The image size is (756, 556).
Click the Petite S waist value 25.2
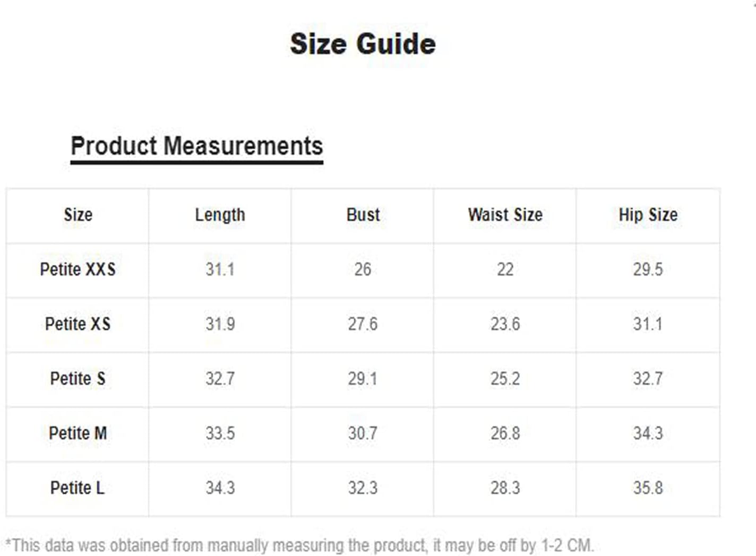[505, 379]
